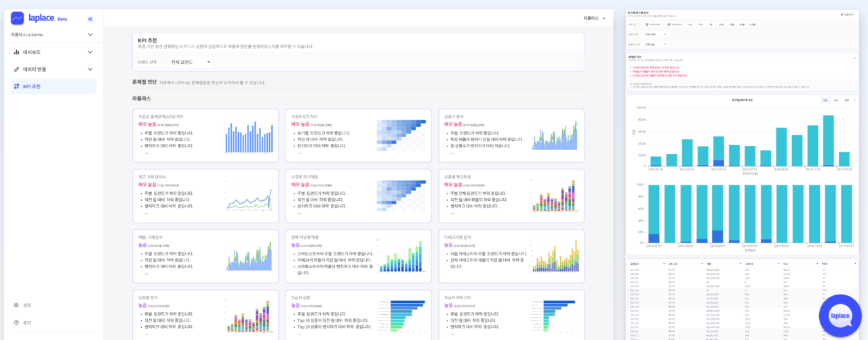This screenshot has height=340, width=868.
Task: Click the laplace logo icon in sidebar
Action: pos(18,18)
